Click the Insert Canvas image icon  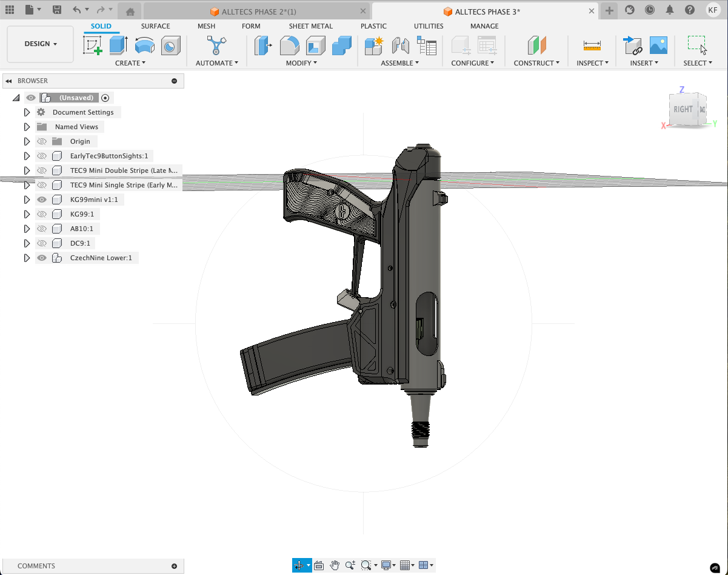pyautogui.click(x=658, y=45)
